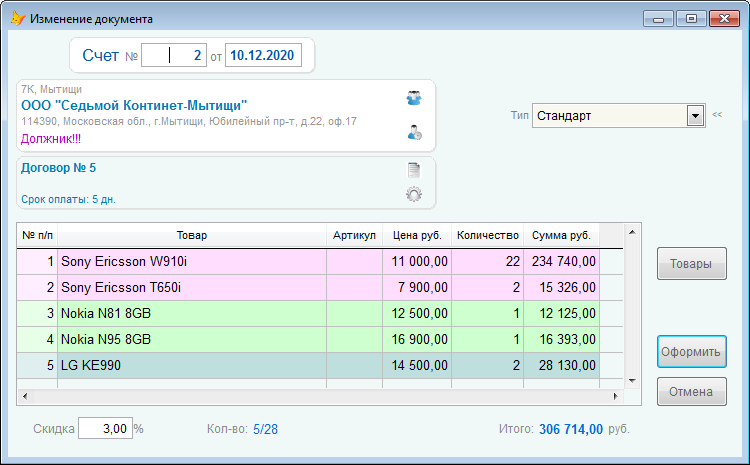Open the contract document icon
750x465 pixels.
[414, 170]
